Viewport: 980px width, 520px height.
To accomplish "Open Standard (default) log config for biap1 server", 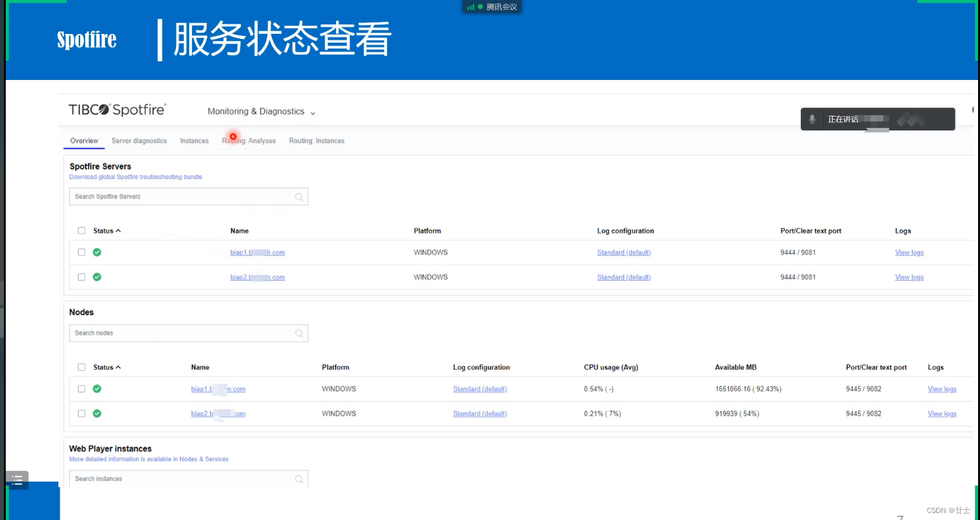I will click(x=624, y=253).
